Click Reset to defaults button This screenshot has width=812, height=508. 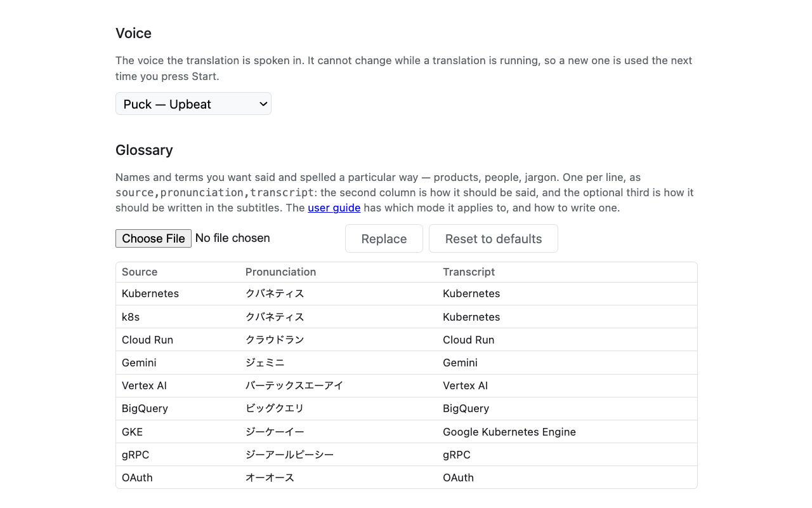pyautogui.click(x=494, y=239)
